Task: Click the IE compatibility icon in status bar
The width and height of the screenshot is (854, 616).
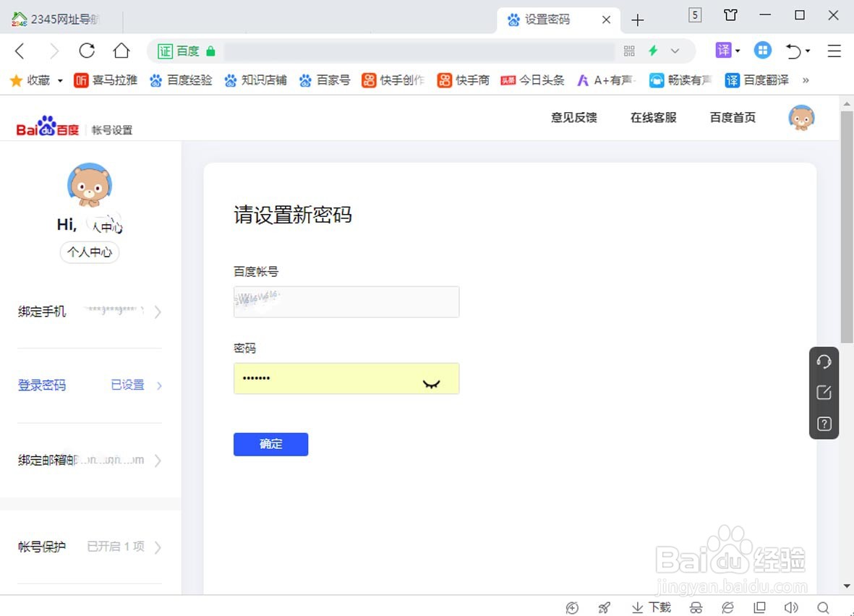Action: (x=727, y=607)
